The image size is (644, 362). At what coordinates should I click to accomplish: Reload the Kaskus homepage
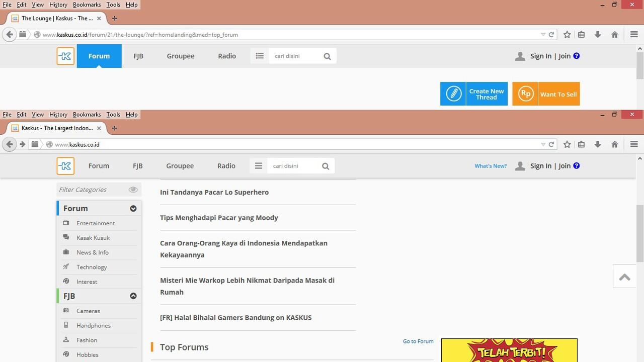pyautogui.click(x=551, y=144)
